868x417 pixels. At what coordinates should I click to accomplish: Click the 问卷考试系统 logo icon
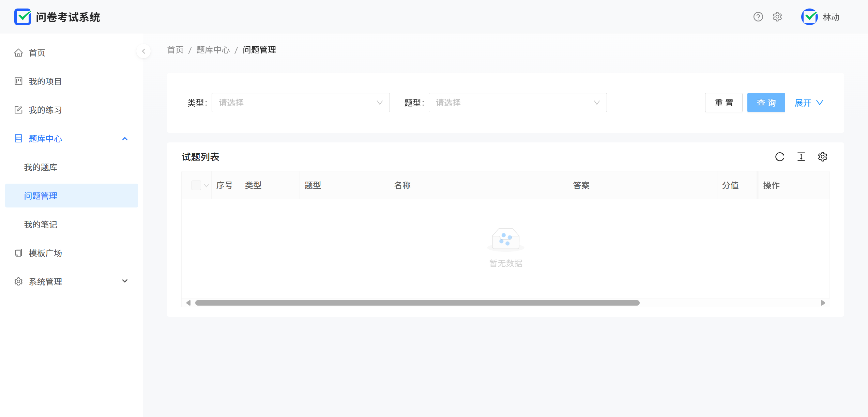[22, 17]
